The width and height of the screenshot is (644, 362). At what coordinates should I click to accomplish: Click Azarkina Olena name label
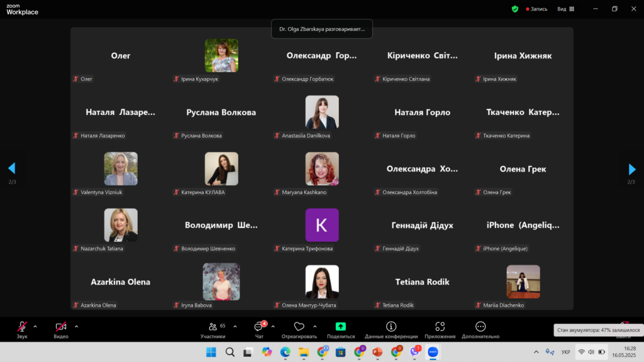(98, 305)
